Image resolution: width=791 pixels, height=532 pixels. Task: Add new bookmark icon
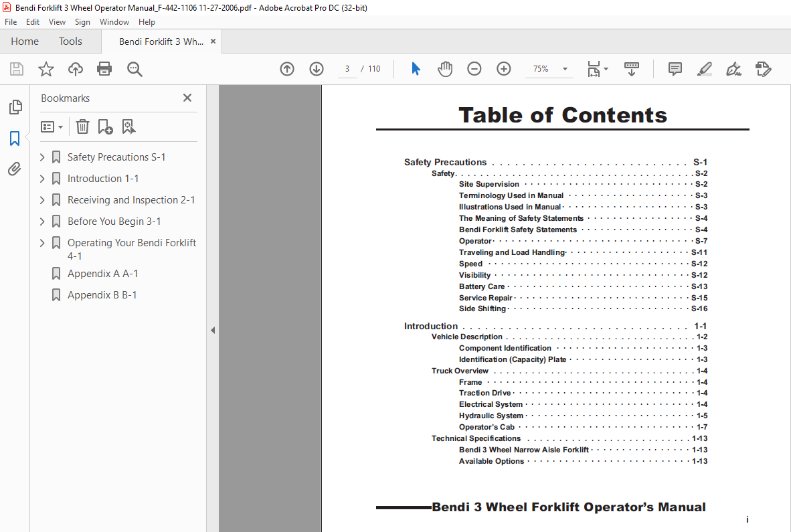click(105, 126)
